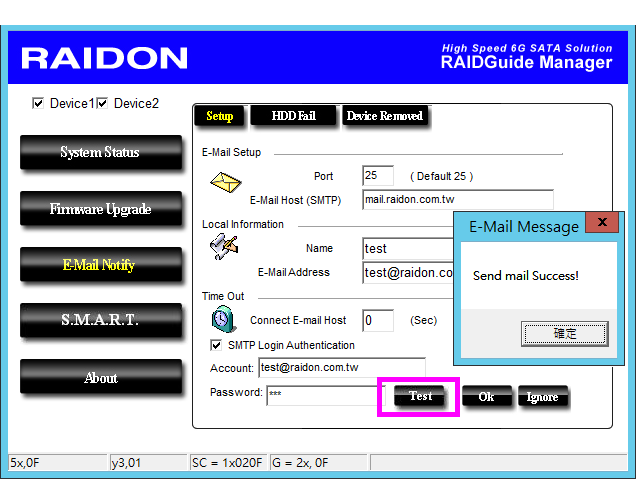
Task: Confirm the Send mail Success dialog
Action: pos(565,334)
